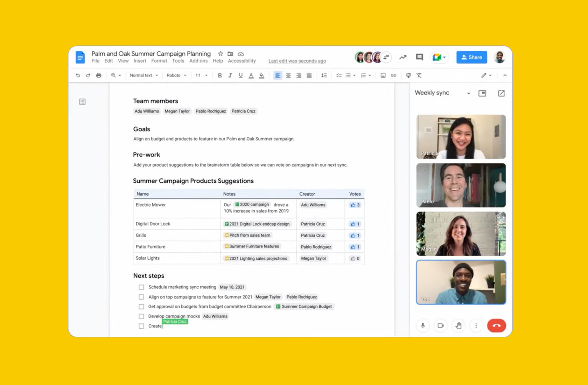Align text left

278,75
